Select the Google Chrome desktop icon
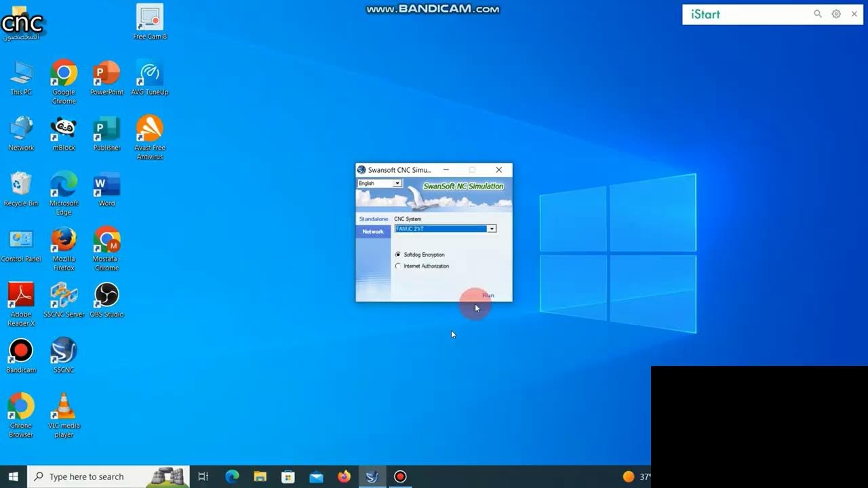This screenshot has width=868, height=488. coord(64,81)
